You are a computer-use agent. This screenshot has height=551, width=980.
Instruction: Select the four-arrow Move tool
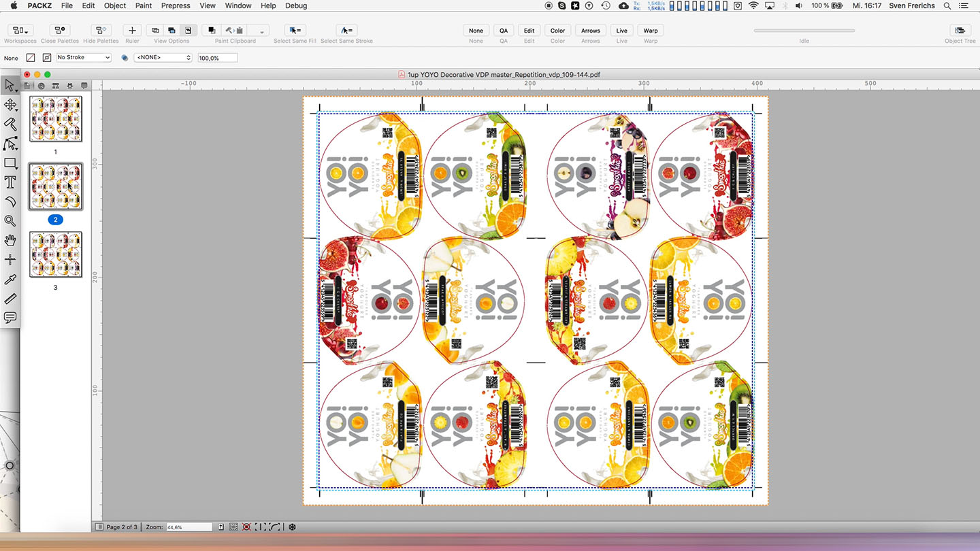coord(10,105)
